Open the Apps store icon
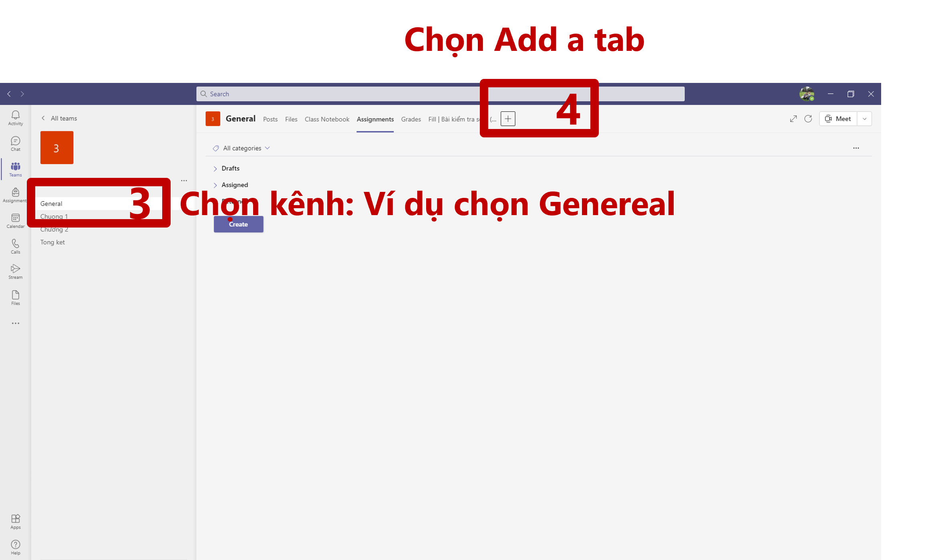Screen dimensions: 926x560 pyautogui.click(x=15, y=522)
